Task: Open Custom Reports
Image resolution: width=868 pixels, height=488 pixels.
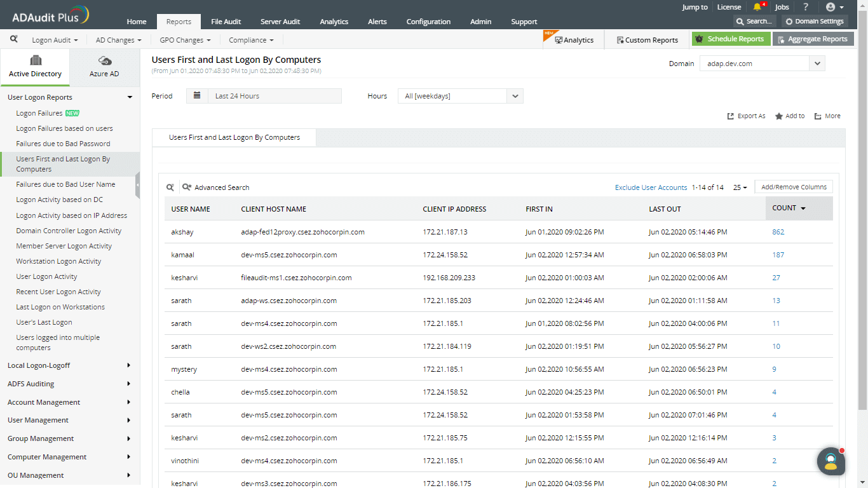Action: (x=646, y=39)
